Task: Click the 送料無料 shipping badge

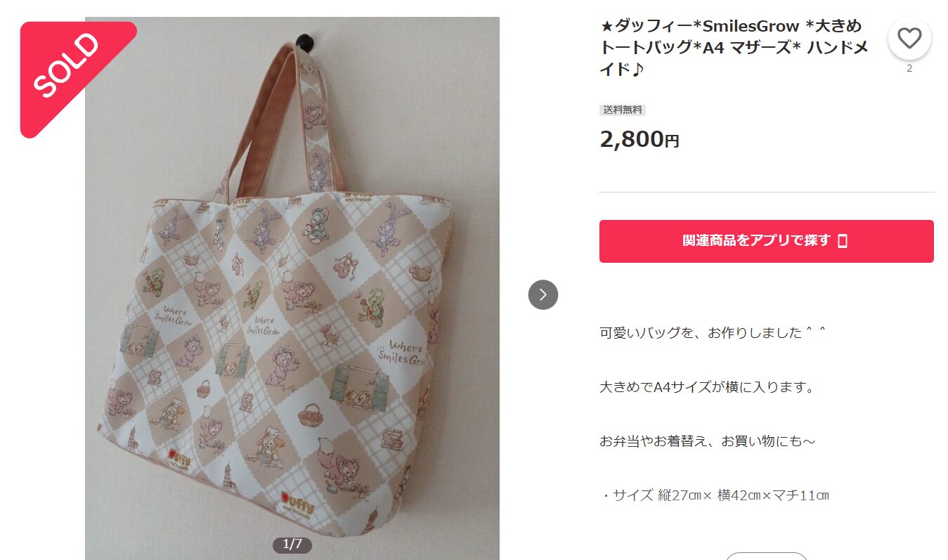Action: [x=622, y=110]
